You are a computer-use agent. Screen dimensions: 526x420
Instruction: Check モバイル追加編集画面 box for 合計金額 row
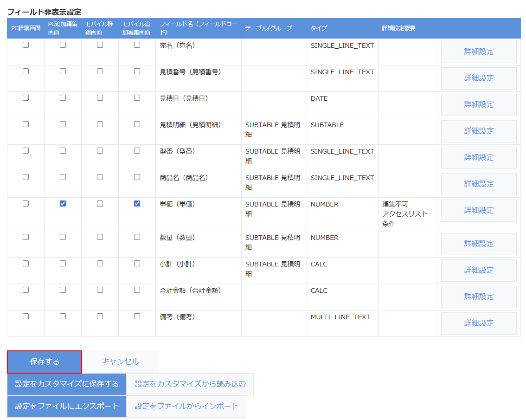pos(137,290)
